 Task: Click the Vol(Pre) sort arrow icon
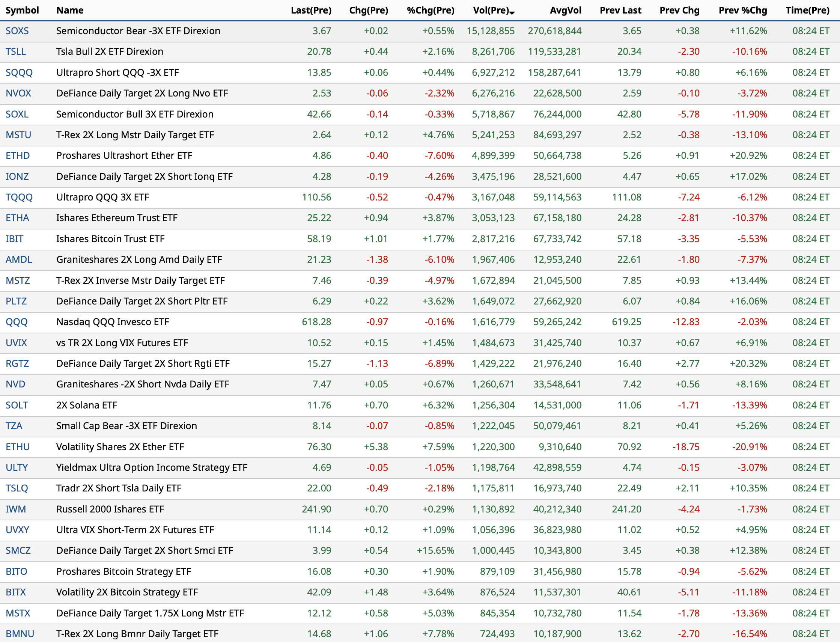512,13
